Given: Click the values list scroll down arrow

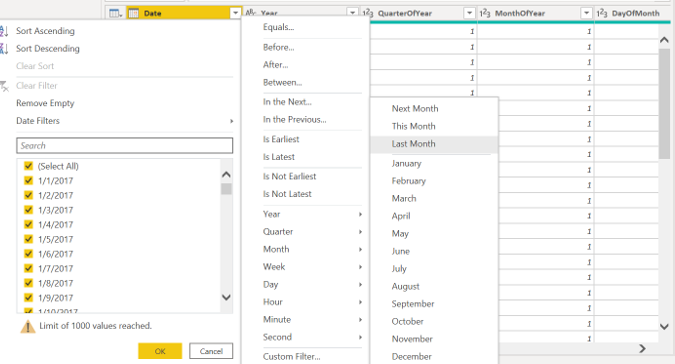Looking at the screenshot, I should click(x=226, y=297).
